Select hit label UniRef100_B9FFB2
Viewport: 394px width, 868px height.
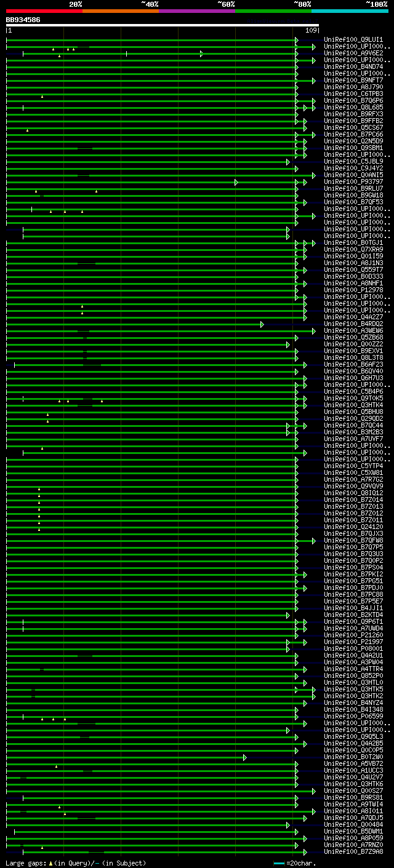click(353, 121)
